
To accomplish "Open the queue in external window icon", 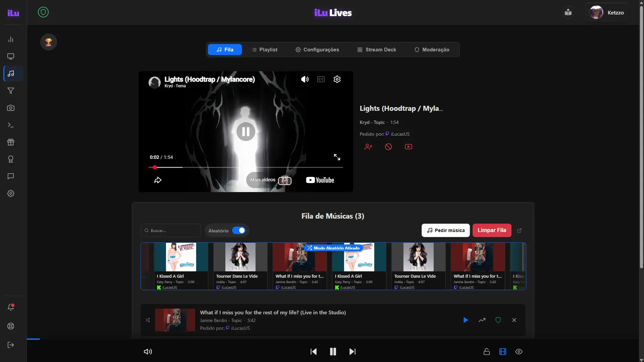I will [520, 230].
